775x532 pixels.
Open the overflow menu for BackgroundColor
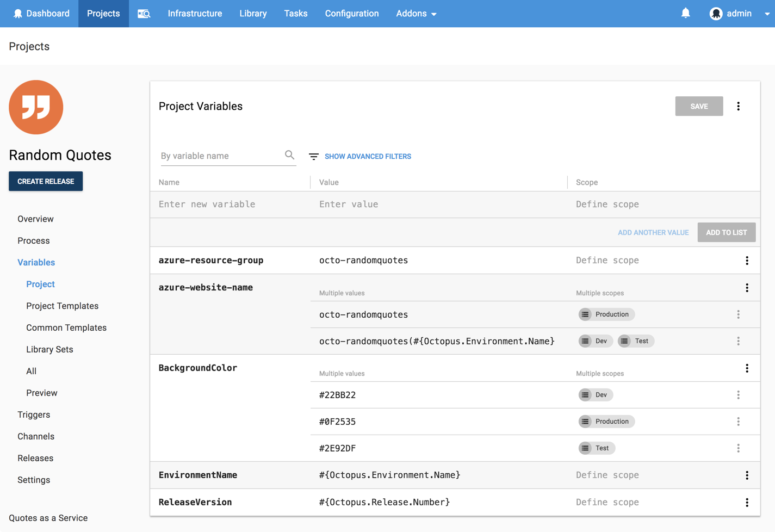point(747,368)
